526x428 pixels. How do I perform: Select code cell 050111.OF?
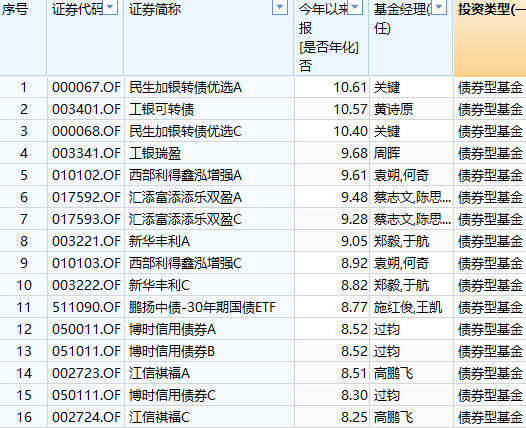tap(86, 395)
